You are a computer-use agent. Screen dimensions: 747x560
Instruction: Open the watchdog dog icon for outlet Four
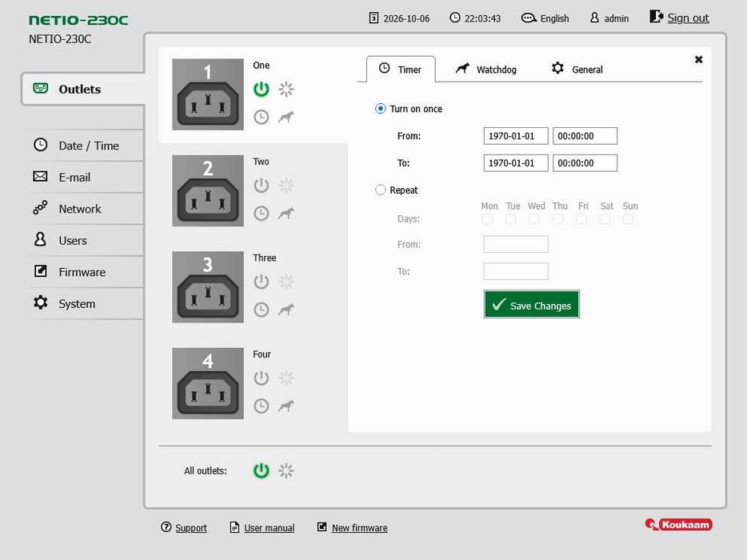(286, 406)
